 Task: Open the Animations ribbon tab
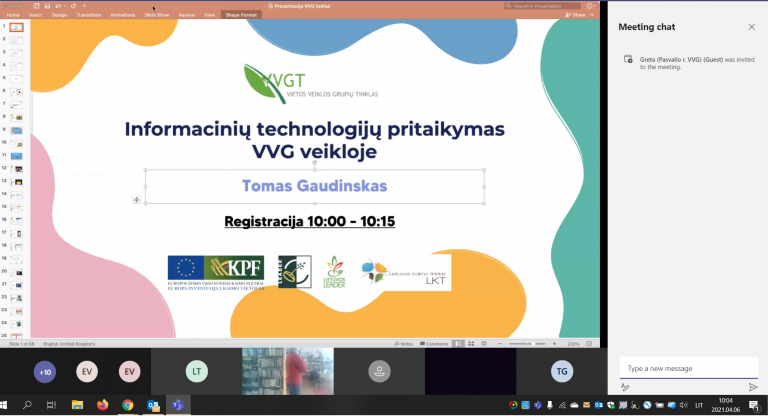(122, 15)
